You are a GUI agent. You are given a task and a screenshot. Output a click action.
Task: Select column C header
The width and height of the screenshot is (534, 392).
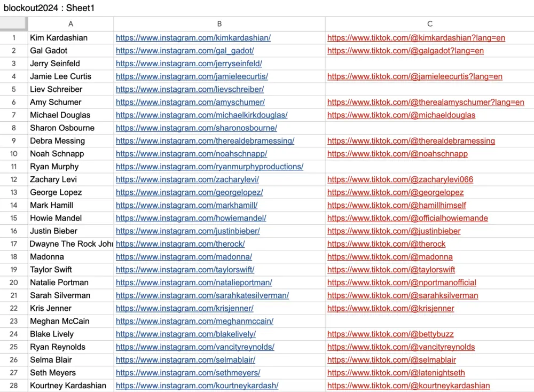pyautogui.click(x=429, y=24)
